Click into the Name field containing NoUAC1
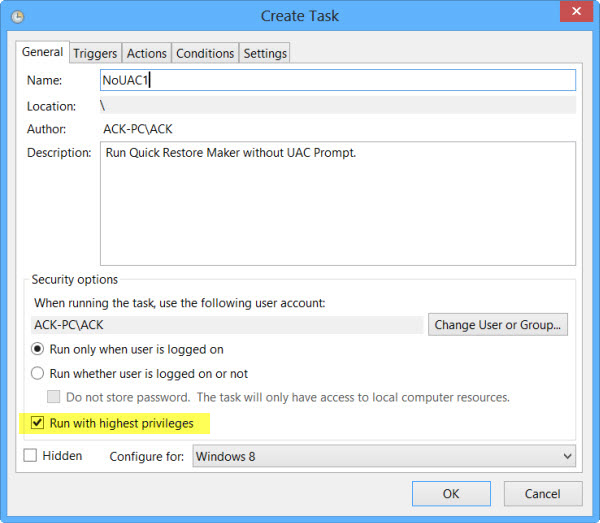600x523 pixels. coord(338,80)
